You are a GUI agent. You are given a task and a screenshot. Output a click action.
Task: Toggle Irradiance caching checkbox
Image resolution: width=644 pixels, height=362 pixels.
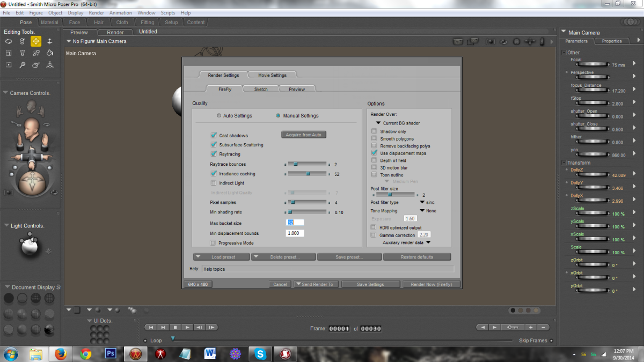[214, 174]
